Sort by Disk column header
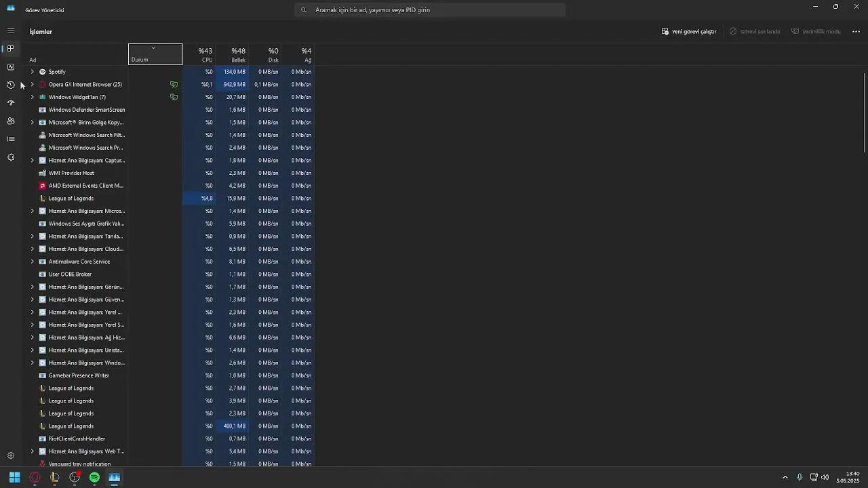 264,54
